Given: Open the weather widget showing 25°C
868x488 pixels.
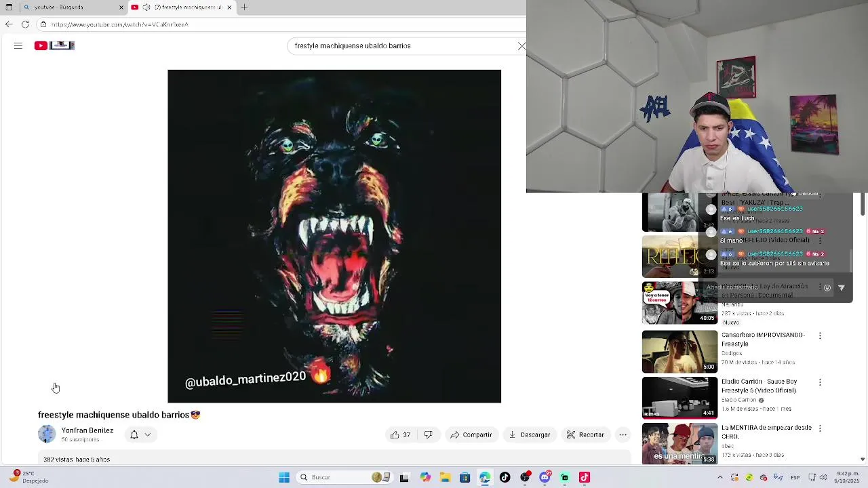Looking at the screenshot, I should click(x=28, y=477).
